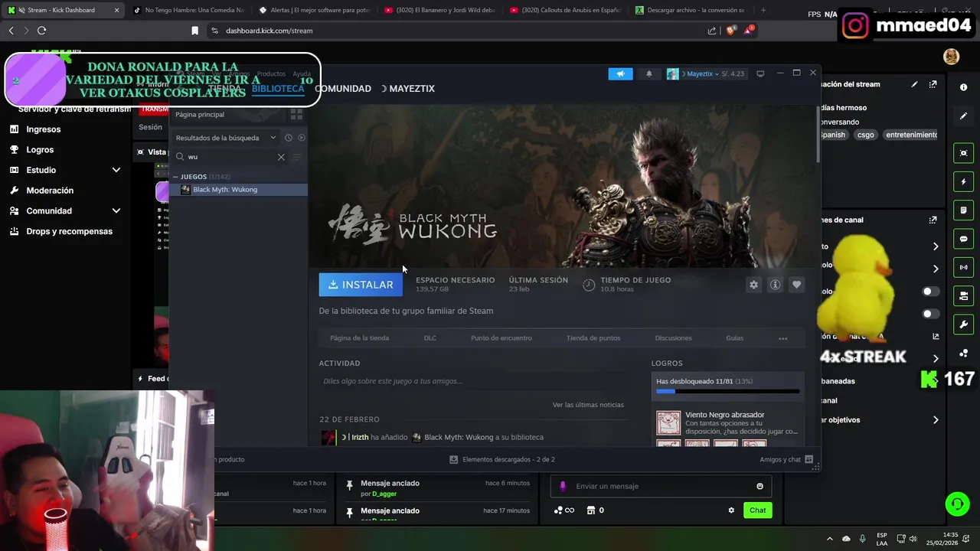Open emoji picker in chat message box

click(759, 486)
